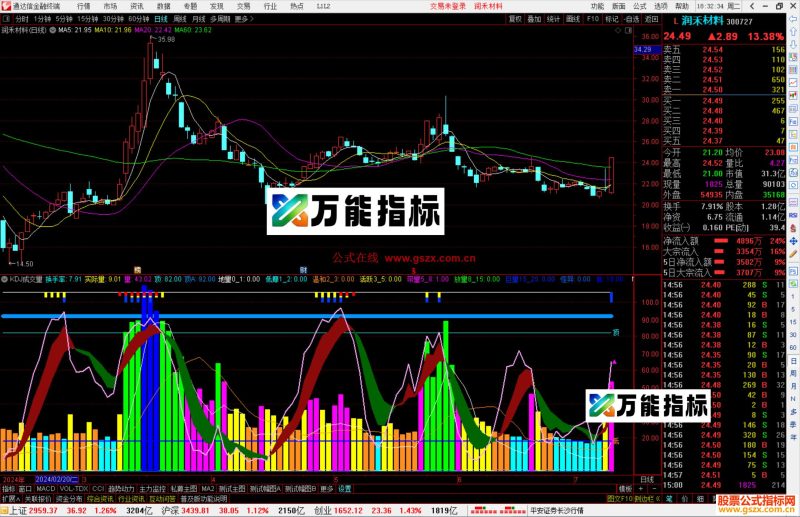Select the 指标 tab at bottom
800x517 pixels.
9,488
